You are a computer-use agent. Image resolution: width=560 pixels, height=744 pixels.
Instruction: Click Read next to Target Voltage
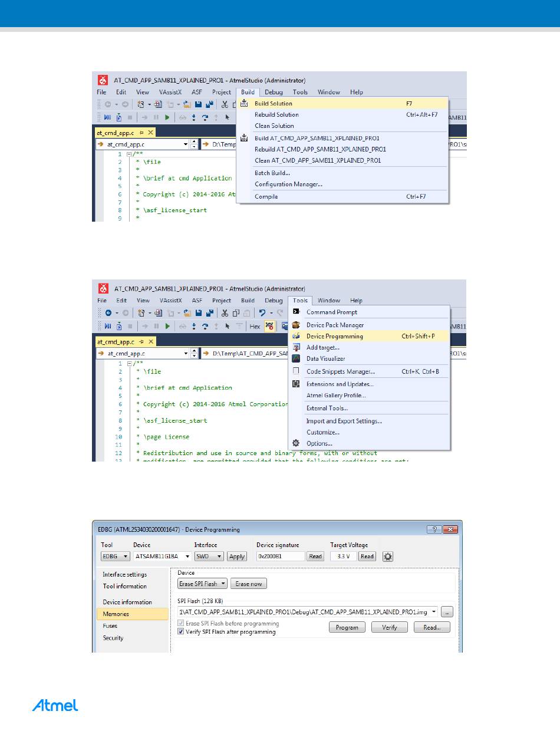coord(367,556)
